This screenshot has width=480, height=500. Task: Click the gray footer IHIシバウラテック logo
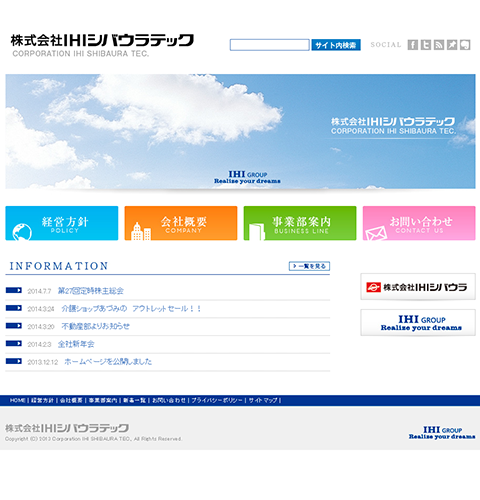coord(67,428)
